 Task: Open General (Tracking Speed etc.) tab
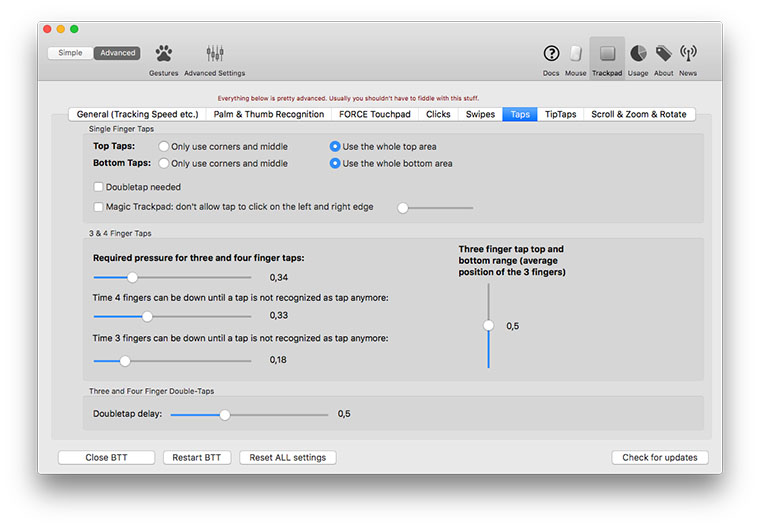pyautogui.click(x=138, y=114)
